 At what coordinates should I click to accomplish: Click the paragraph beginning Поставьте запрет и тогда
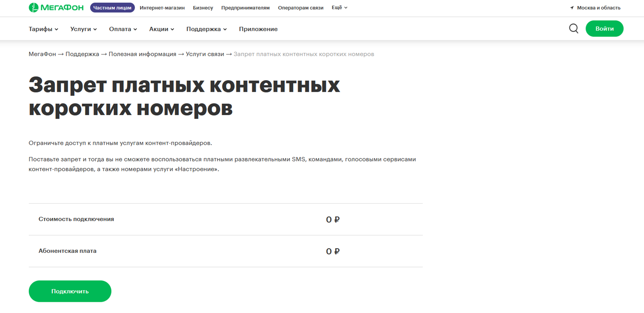[x=222, y=164]
